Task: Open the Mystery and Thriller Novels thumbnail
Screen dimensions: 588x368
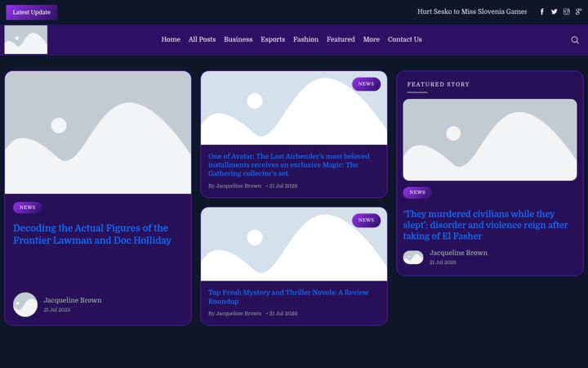Action: coord(294,244)
